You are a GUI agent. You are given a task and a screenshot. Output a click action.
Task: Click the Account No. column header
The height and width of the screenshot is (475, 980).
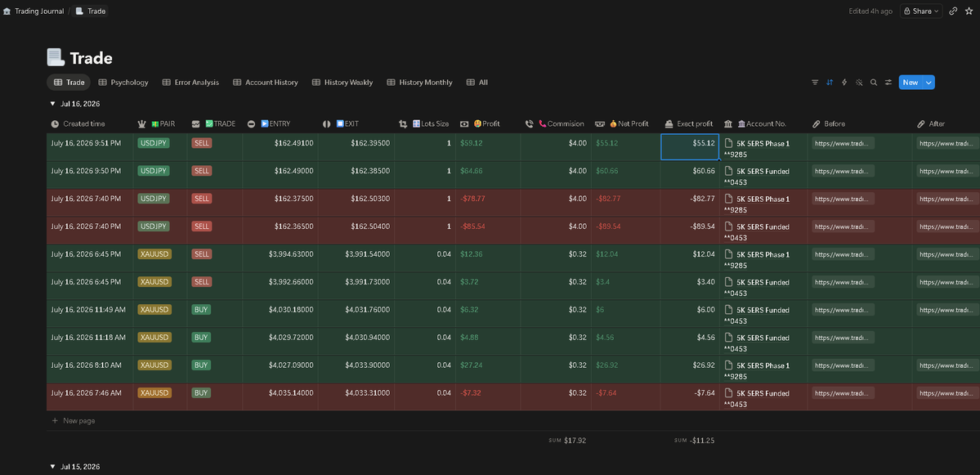click(763, 123)
